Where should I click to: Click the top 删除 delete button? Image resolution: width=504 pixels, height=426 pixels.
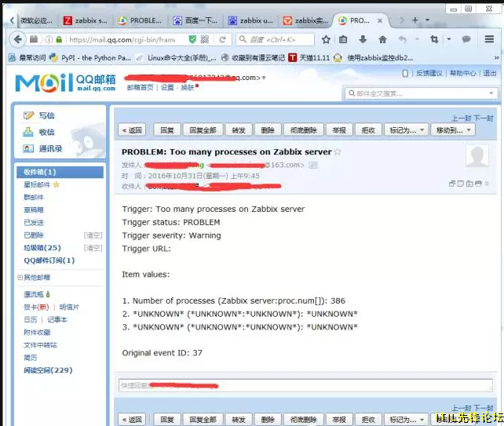(268, 130)
